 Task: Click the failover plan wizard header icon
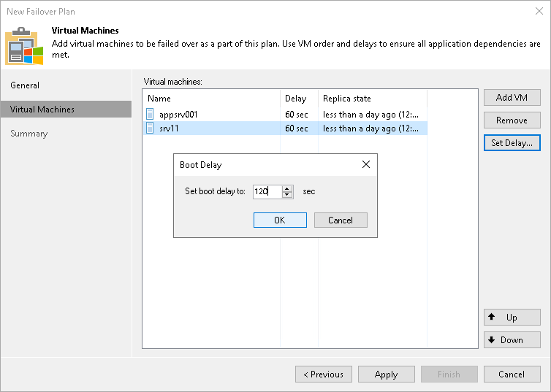point(24,47)
